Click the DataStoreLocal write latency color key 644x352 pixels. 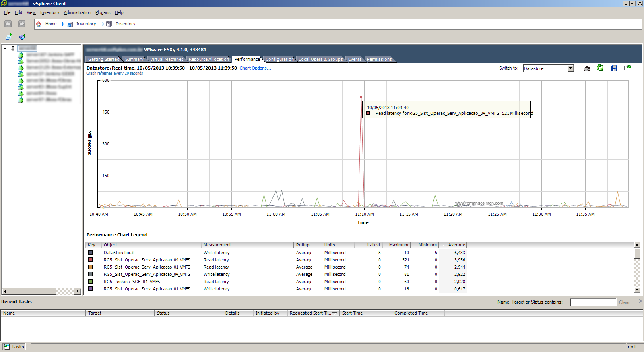[x=90, y=253]
